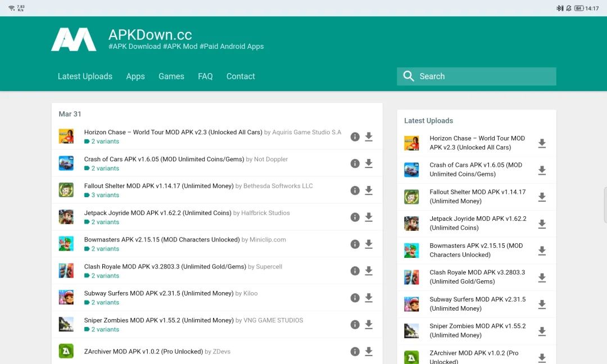The height and width of the screenshot is (364, 607).
Task: Open ZArchiver info icon
Action: (355, 351)
